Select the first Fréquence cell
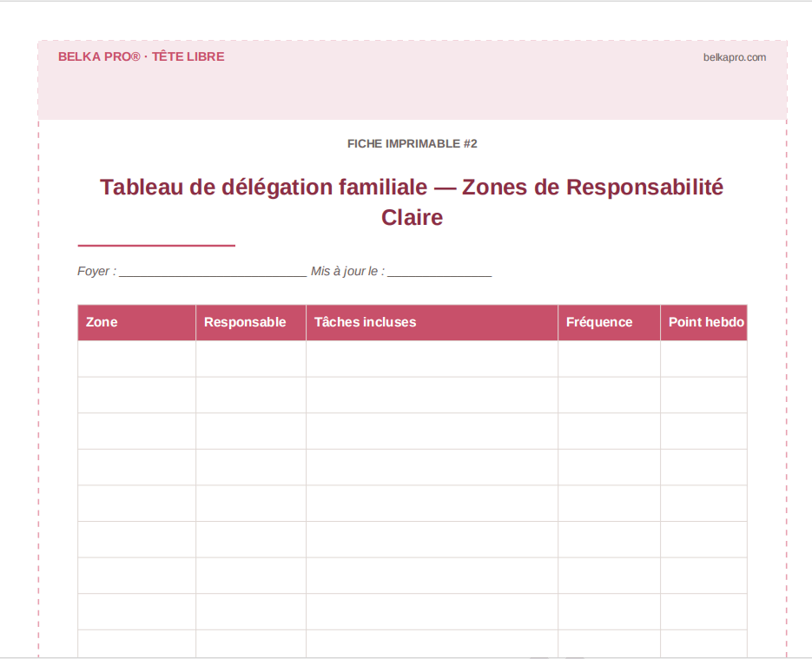812x659 pixels. (609, 358)
